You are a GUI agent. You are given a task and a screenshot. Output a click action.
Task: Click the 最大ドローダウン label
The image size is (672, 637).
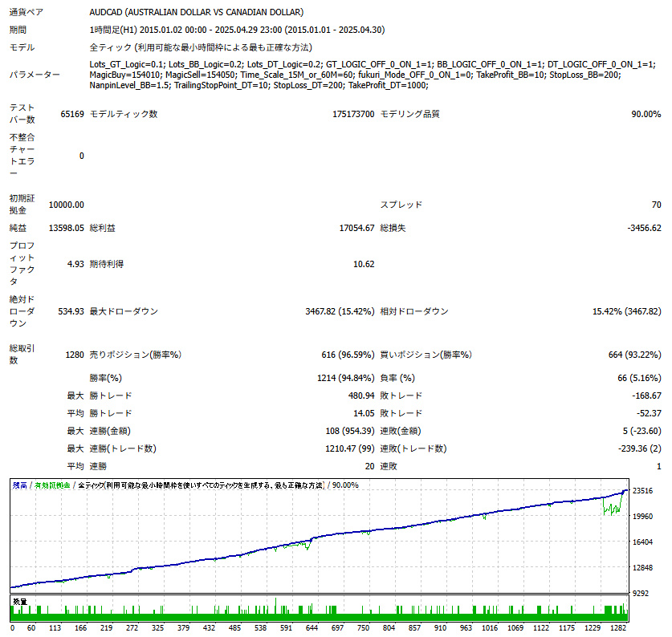click(x=124, y=311)
